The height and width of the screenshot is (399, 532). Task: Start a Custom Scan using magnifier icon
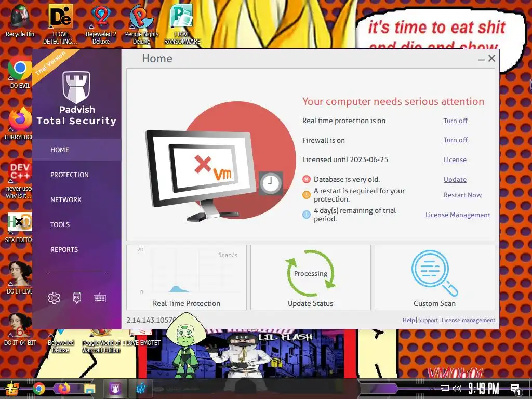tap(434, 273)
